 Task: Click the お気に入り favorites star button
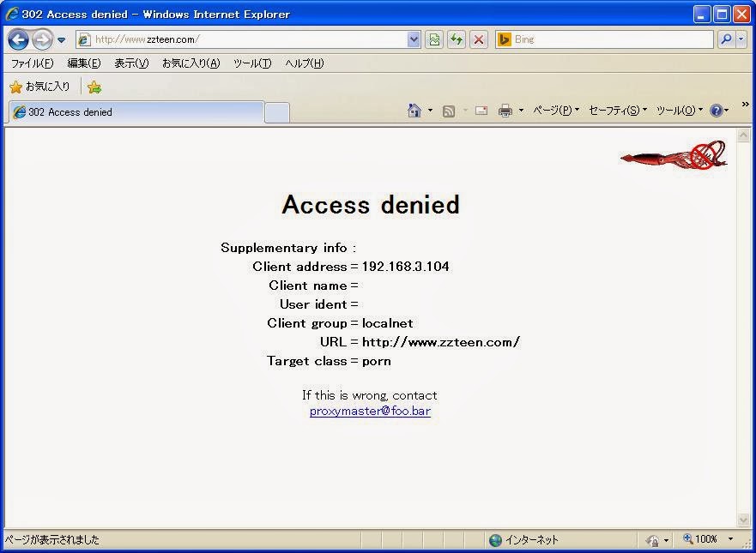coord(40,87)
